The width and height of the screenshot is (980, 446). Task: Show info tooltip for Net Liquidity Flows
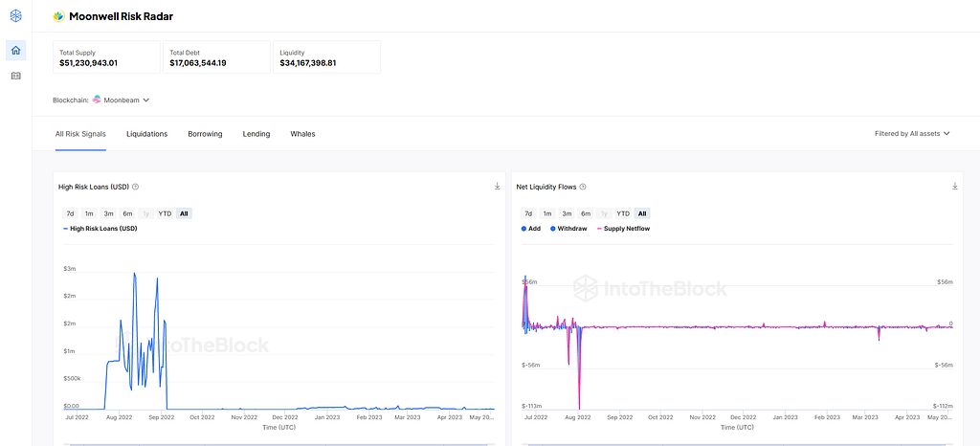(x=583, y=187)
